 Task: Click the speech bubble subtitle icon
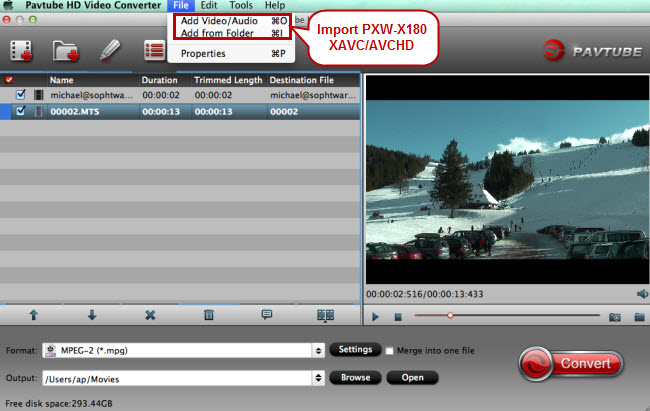(267, 315)
